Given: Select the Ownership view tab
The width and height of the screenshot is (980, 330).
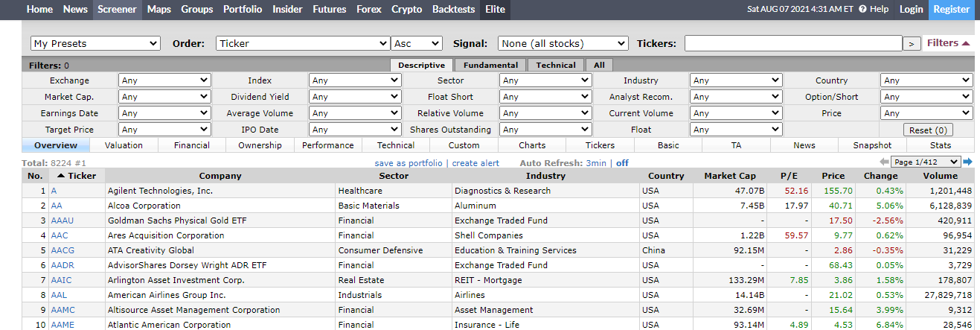Looking at the screenshot, I should pos(260,145).
